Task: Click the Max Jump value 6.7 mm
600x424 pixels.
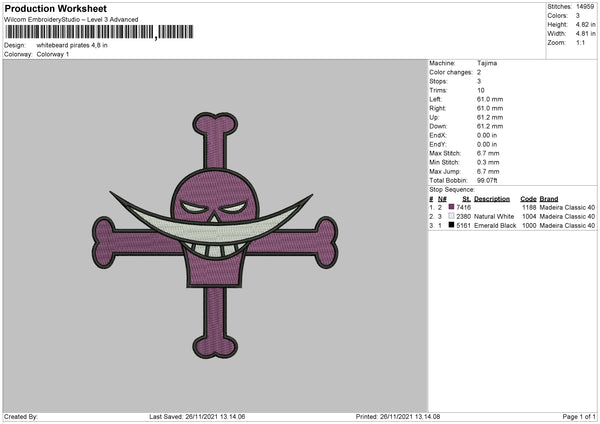Action: click(488, 171)
